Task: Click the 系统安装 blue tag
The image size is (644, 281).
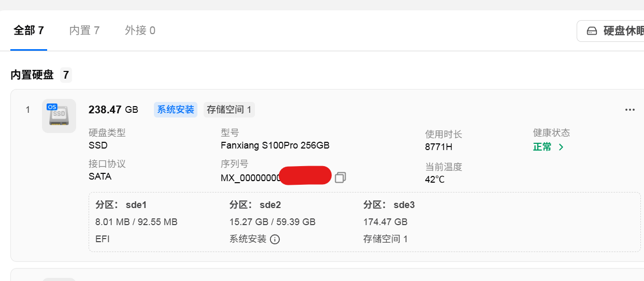Action: point(176,110)
